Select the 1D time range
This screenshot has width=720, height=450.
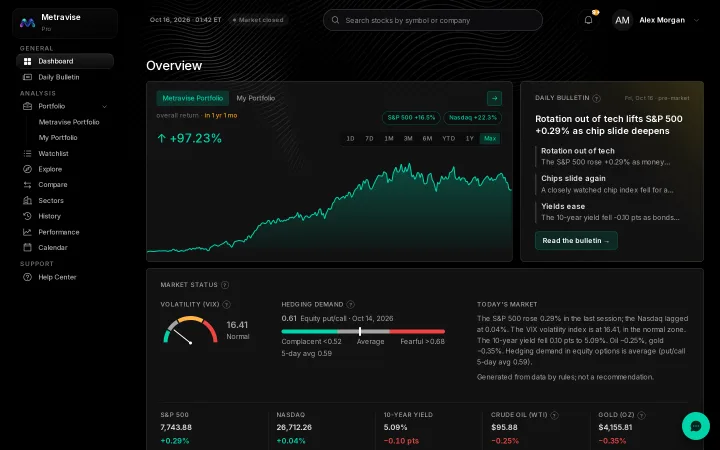pyautogui.click(x=350, y=138)
